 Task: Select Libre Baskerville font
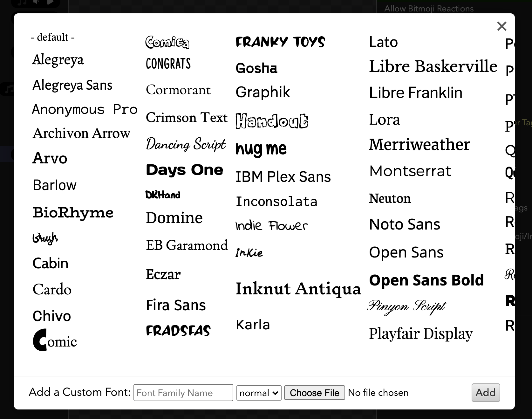(433, 66)
